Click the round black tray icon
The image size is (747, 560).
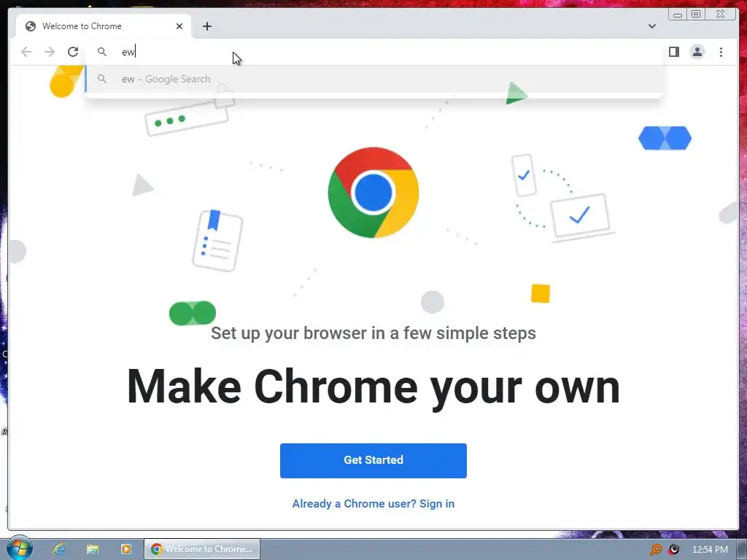(x=673, y=550)
